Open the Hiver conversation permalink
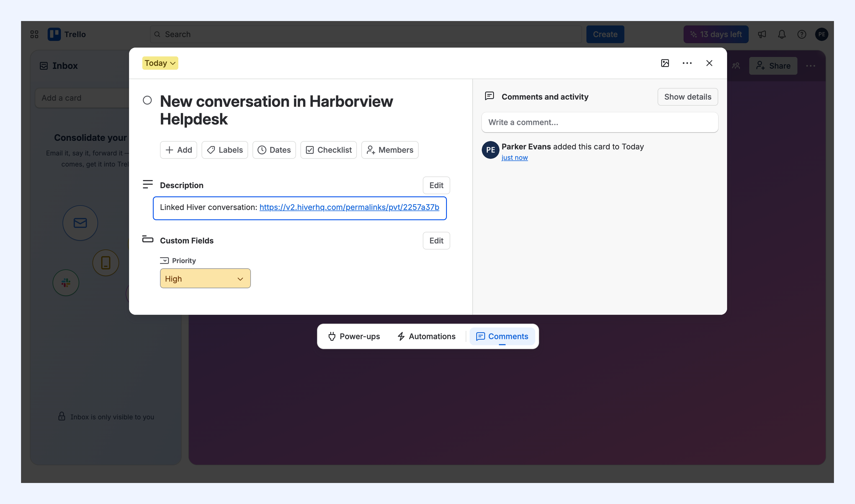The width and height of the screenshot is (855, 504). (x=349, y=207)
